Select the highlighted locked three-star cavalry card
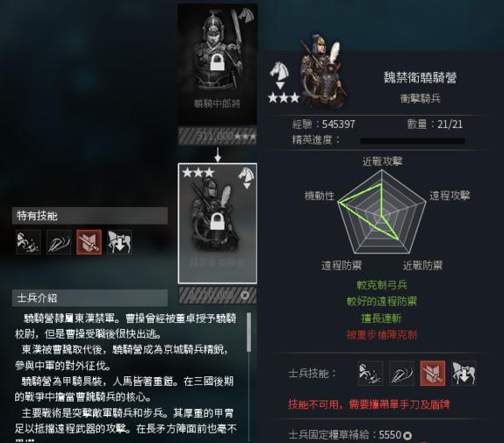This screenshot has width=504, height=443. [x=218, y=224]
